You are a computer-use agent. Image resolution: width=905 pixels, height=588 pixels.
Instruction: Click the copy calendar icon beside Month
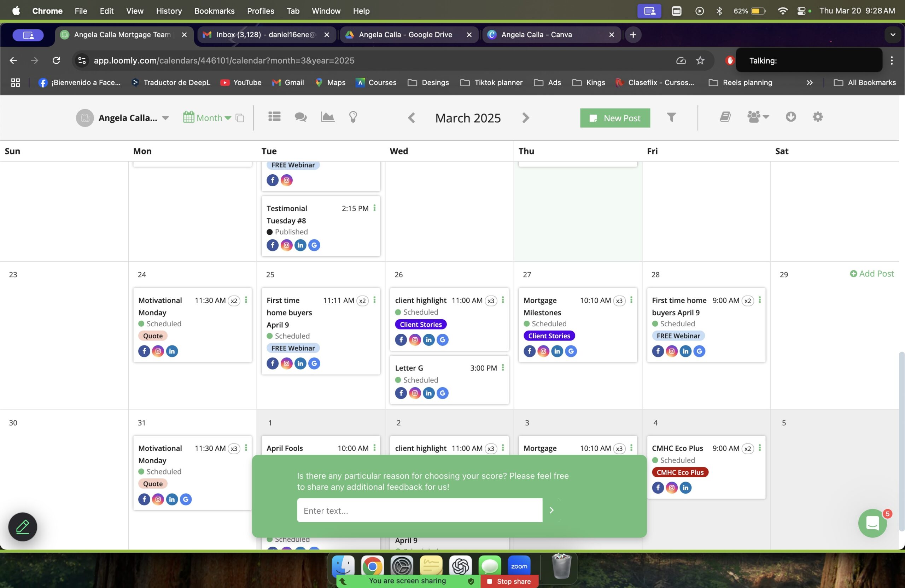click(240, 118)
